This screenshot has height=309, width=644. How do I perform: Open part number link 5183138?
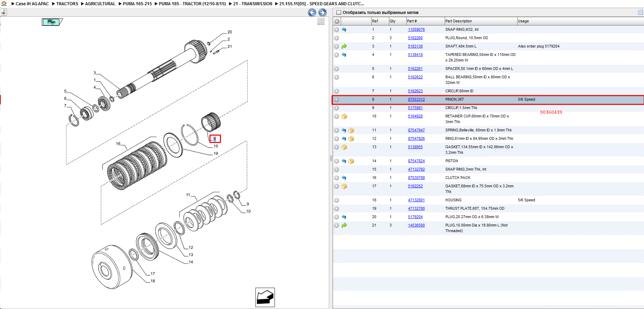[x=415, y=46]
